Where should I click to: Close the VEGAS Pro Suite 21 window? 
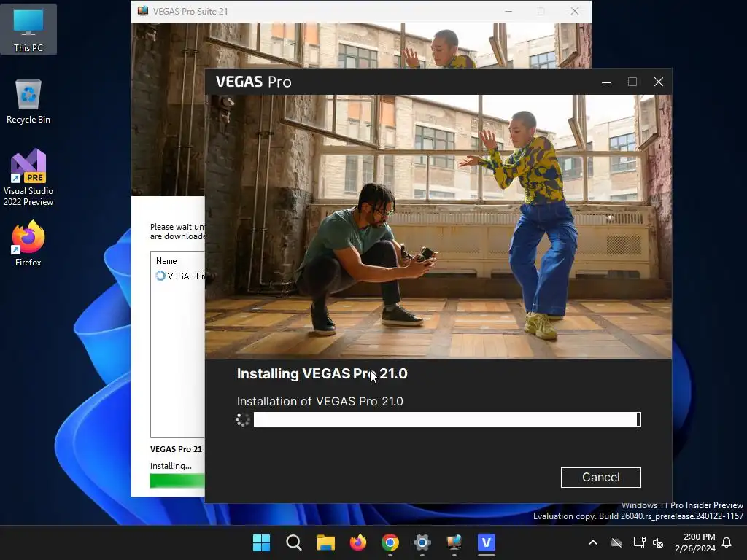(575, 12)
